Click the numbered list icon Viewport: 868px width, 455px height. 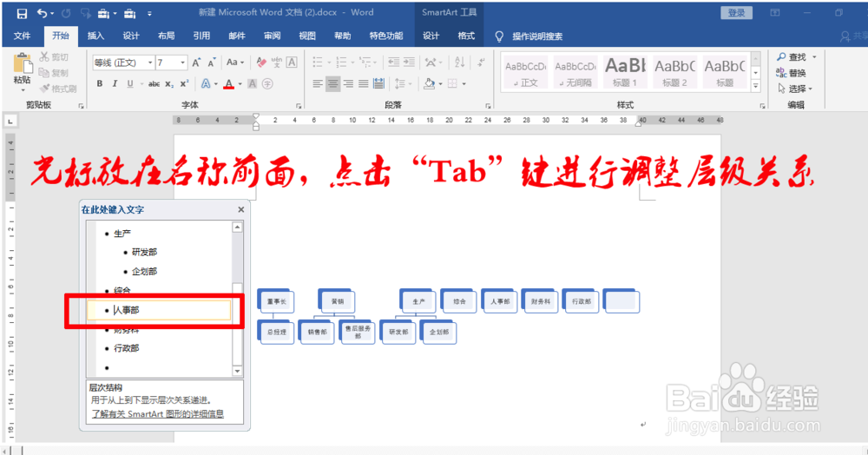pyautogui.click(x=341, y=62)
